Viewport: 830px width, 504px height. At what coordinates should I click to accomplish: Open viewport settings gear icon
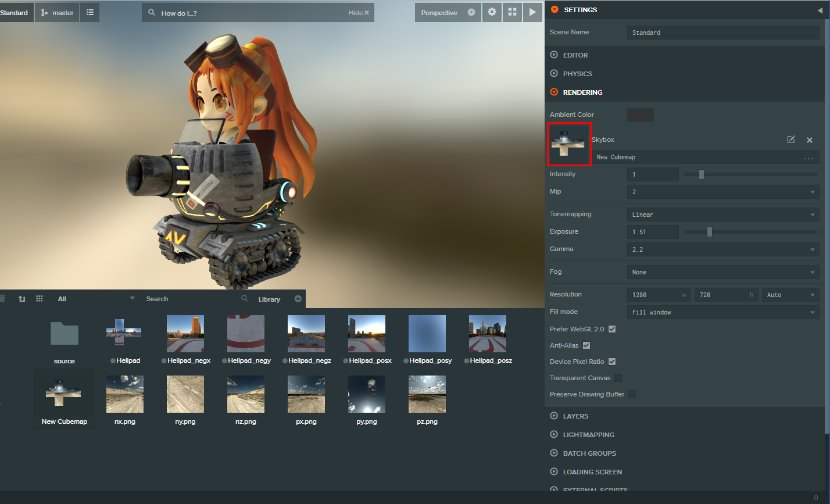coord(492,13)
